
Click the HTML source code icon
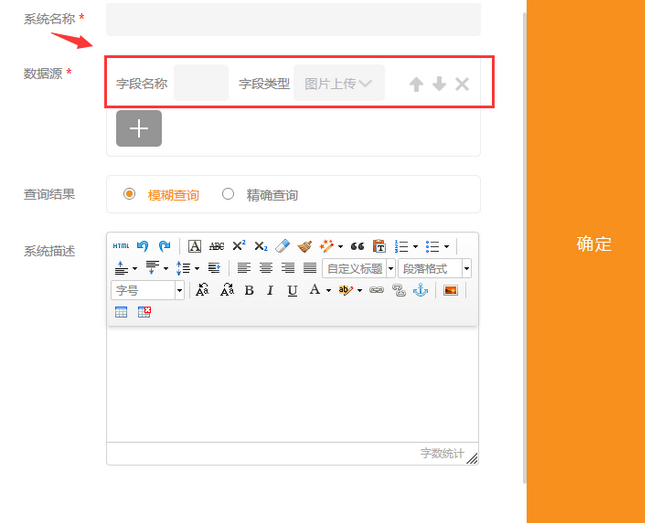pyautogui.click(x=120, y=246)
